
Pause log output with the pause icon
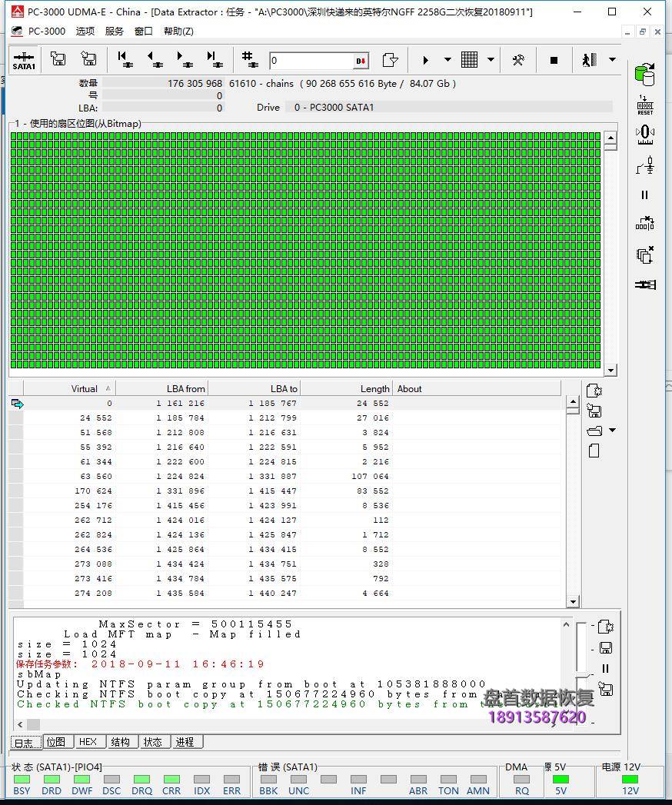pos(605,668)
